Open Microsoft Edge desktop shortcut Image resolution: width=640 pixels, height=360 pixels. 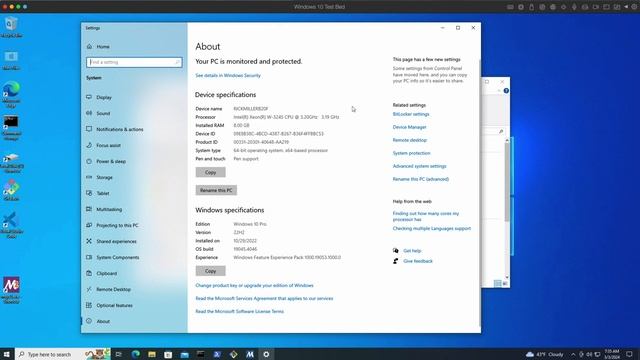click(x=11, y=95)
